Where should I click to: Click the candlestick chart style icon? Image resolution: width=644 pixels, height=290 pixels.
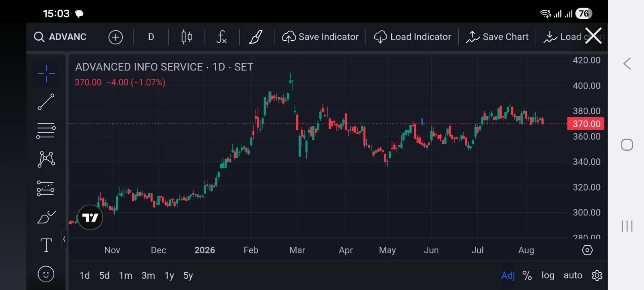coord(186,37)
